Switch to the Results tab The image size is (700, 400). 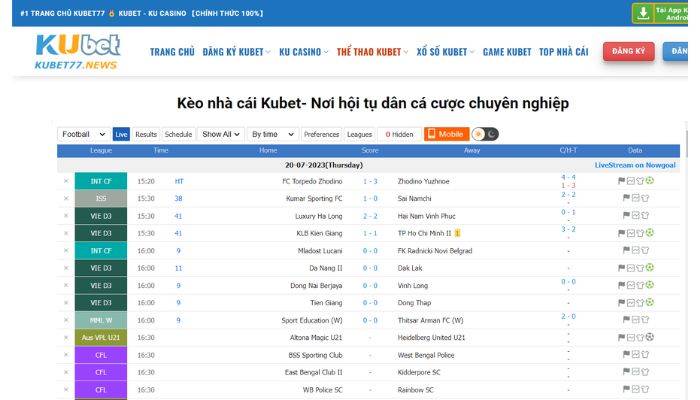pyautogui.click(x=146, y=134)
